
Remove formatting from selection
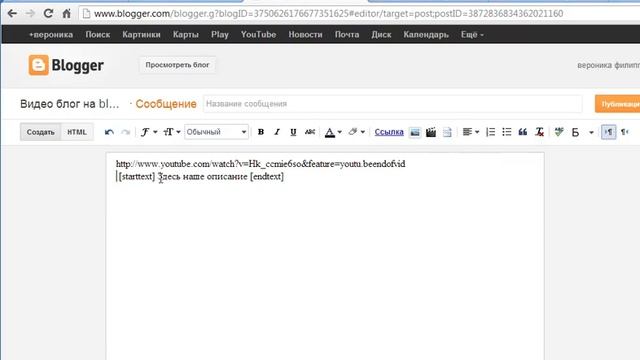pos(539,132)
